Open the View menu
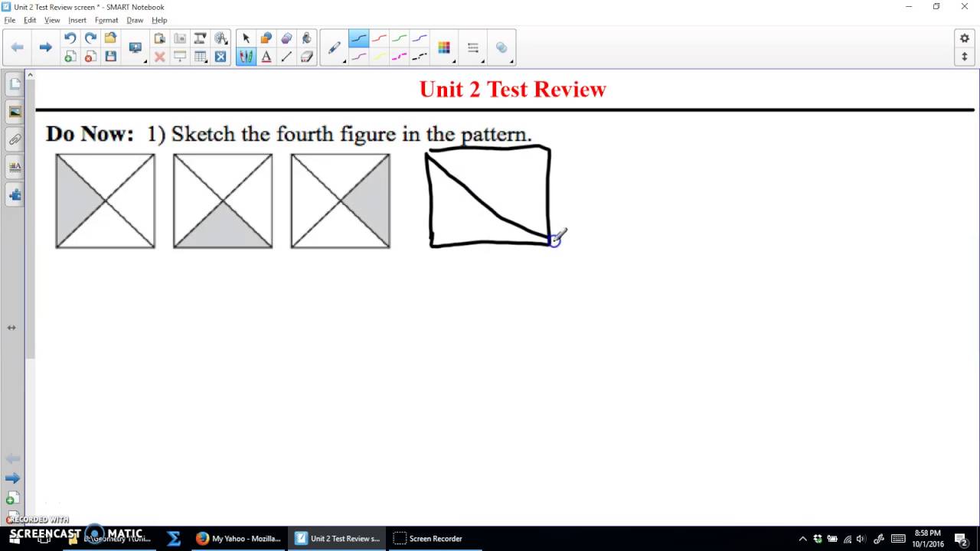 click(52, 20)
